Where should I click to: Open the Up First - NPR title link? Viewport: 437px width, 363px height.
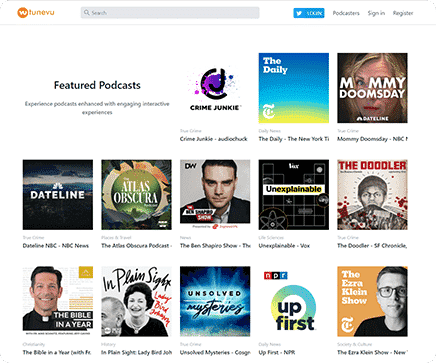coord(277,352)
